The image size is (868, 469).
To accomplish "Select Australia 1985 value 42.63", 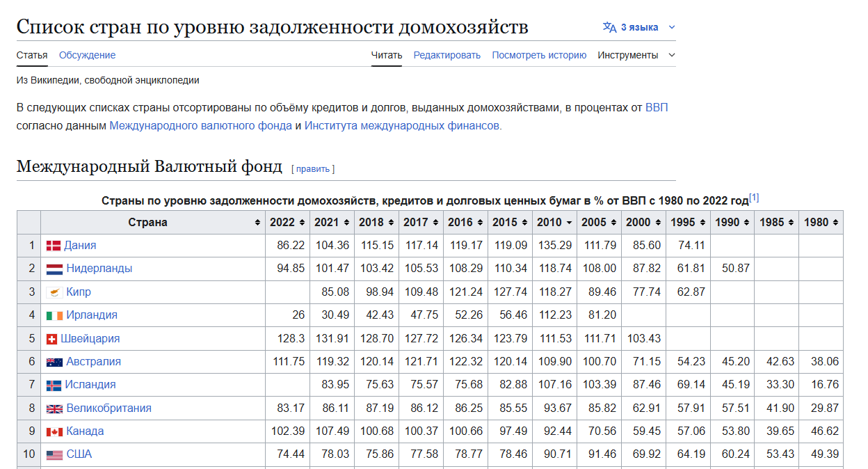I will pyautogui.click(x=780, y=362).
